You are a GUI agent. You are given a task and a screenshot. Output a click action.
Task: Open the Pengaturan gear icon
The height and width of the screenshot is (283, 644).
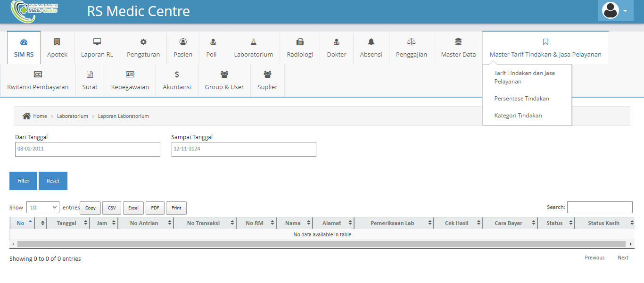click(x=143, y=42)
